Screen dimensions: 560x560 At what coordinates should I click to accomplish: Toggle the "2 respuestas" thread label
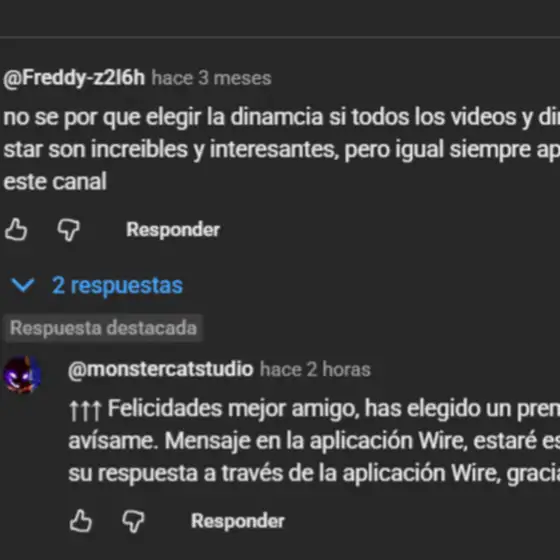coord(118,285)
